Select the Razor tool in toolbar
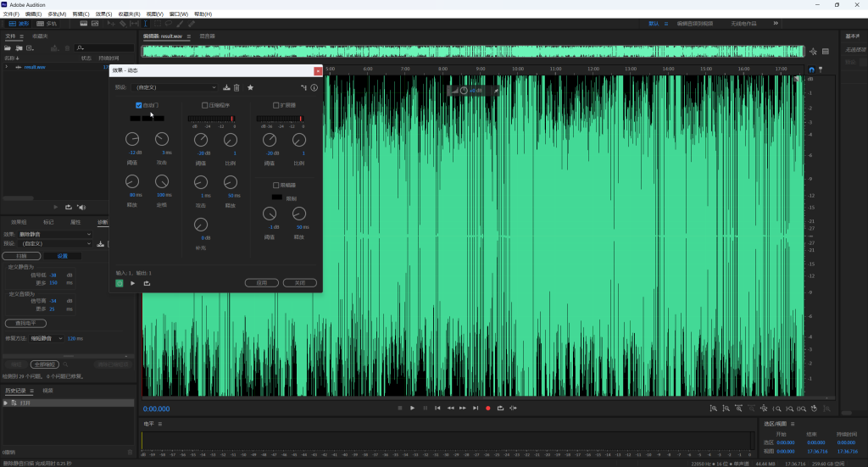The width and height of the screenshot is (868, 467). click(x=123, y=24)
